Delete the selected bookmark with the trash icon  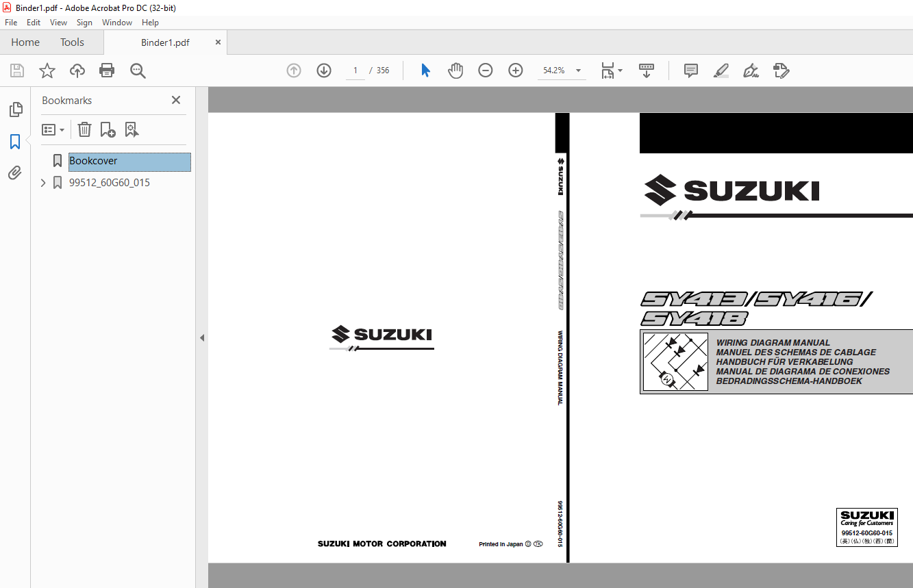tap(84, 129)
